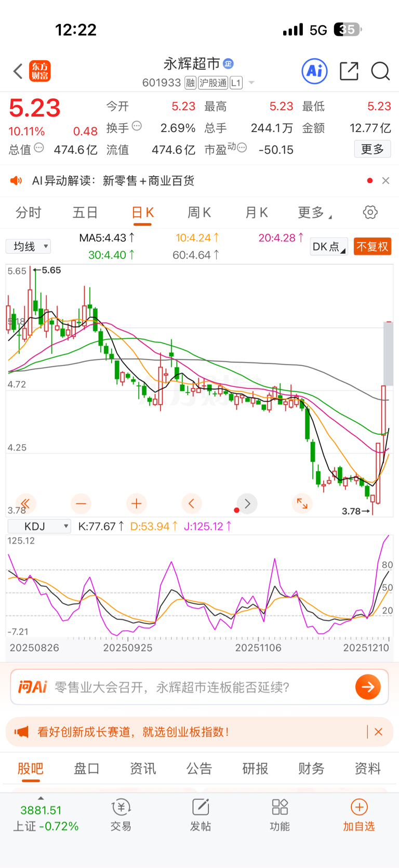Tap 加自选 add to watchlist
The height and width of the screenshot is (868, 399).
pos(358,815)
